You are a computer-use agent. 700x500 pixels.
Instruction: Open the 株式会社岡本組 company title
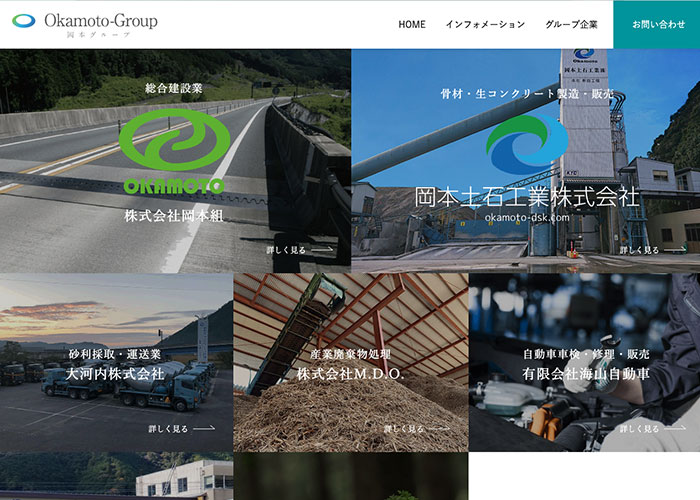174,216
